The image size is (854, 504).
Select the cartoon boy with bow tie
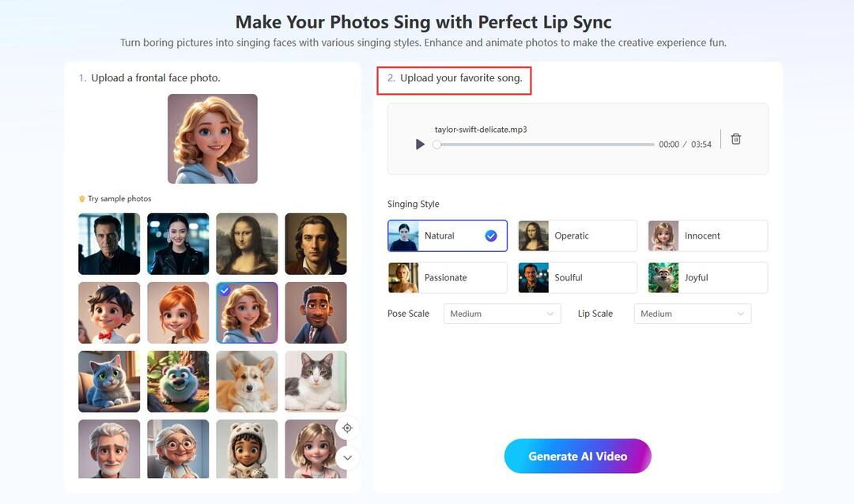tap(109, 313)
